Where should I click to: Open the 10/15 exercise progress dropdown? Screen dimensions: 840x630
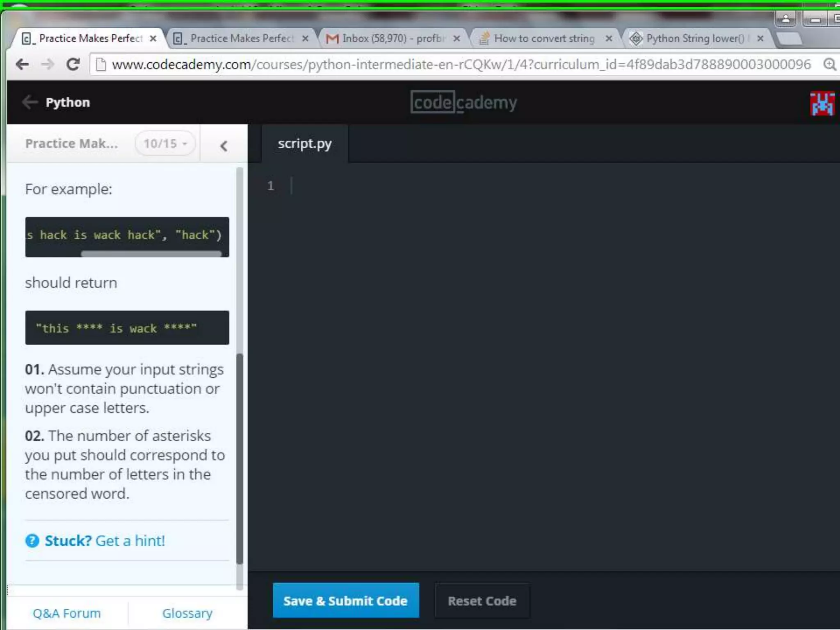[x=165, y=144]
